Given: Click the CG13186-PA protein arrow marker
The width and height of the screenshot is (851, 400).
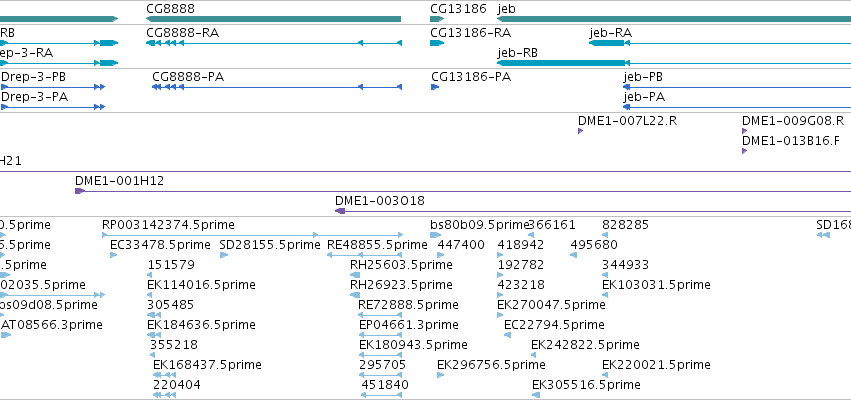Looking at the screenshot, I should point(435,87).
